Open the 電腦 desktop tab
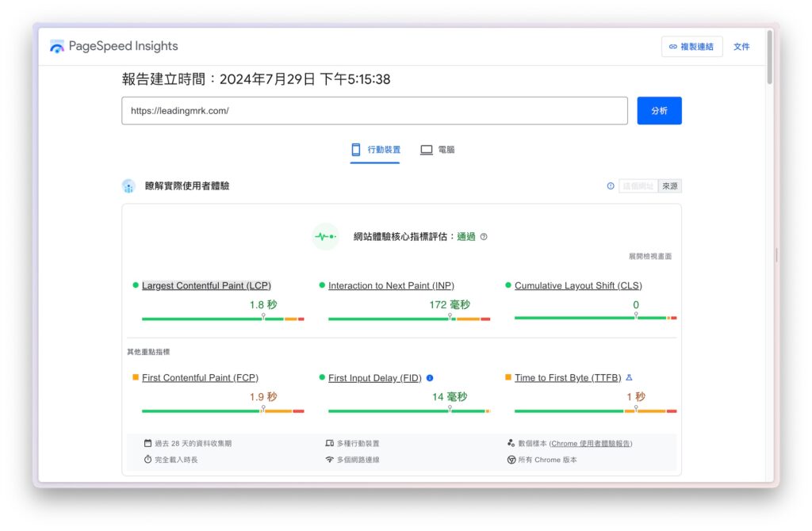812x531 pixels. (437, 150)
